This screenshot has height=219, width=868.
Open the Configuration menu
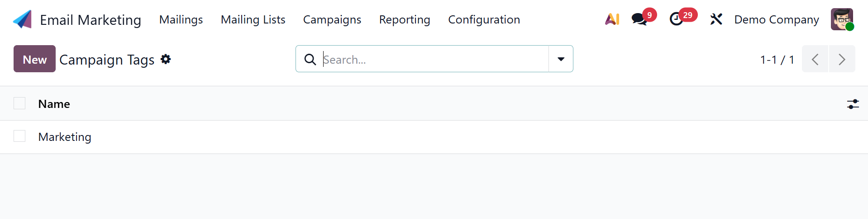(484, 19)
